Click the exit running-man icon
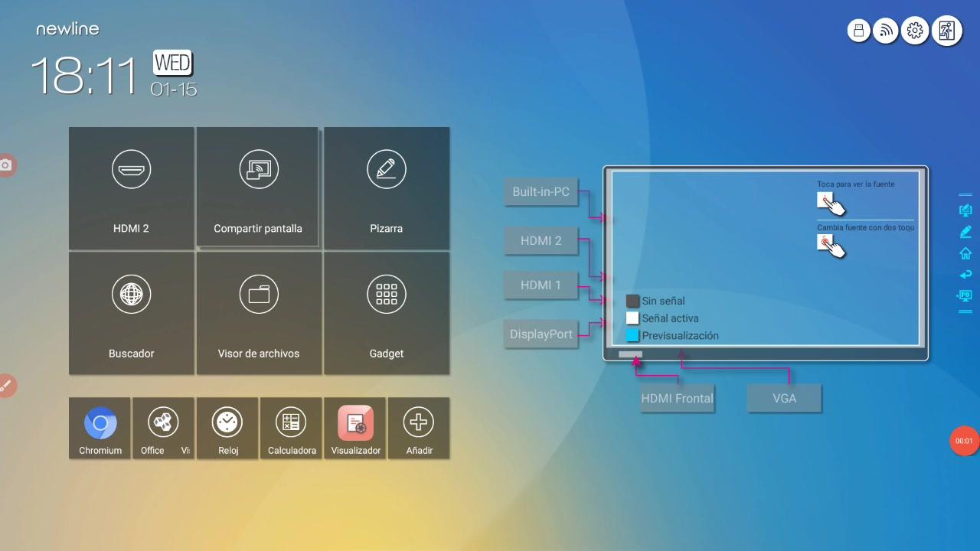The image size is (980, 551). tap(947, 31)
